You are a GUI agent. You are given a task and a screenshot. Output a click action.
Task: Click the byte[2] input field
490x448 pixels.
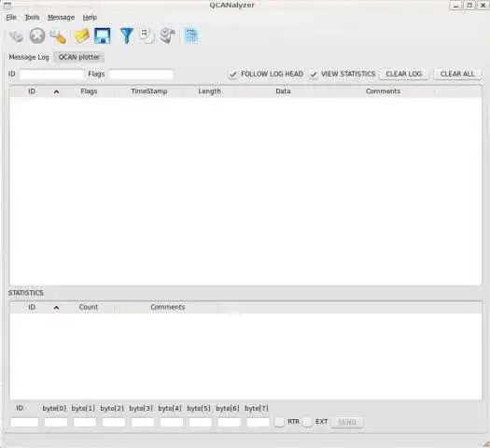[x=114, y=422]
